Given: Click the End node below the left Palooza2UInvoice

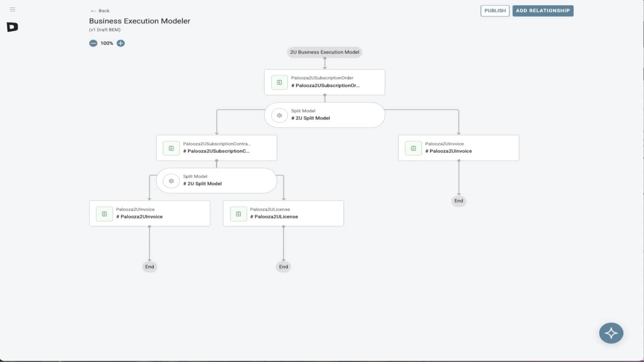Looking at the screenshot, I should click(149, 266).
